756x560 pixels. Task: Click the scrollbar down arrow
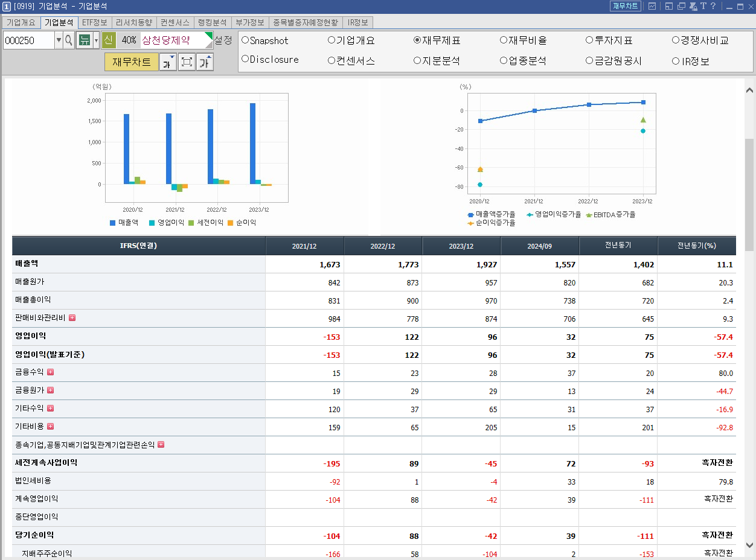[749, 545]
